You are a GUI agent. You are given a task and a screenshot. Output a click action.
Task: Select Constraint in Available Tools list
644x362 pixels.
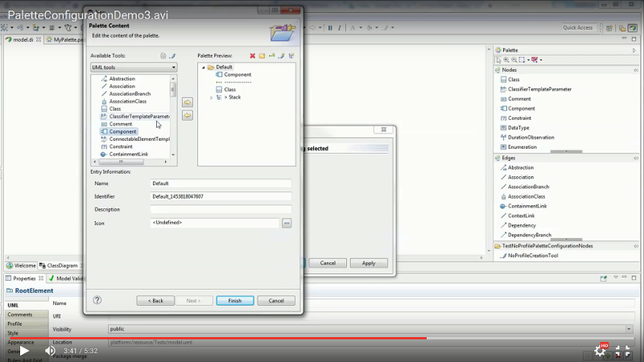121,146
